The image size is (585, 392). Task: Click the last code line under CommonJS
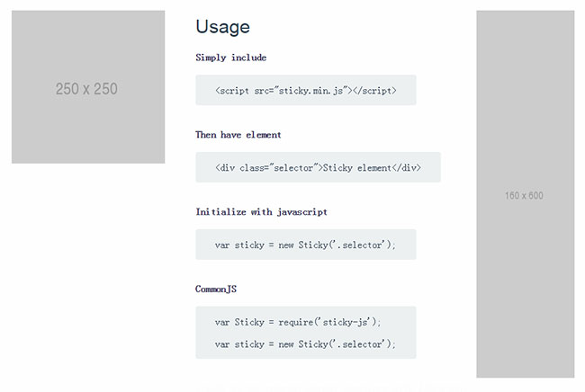coord(305,344)
